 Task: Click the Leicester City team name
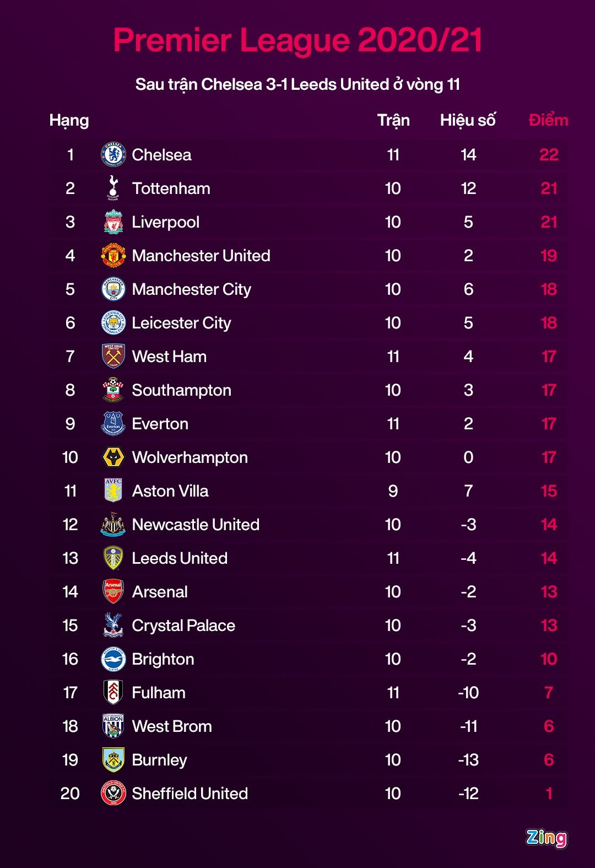pyautogui.click(x=181, y=323)
